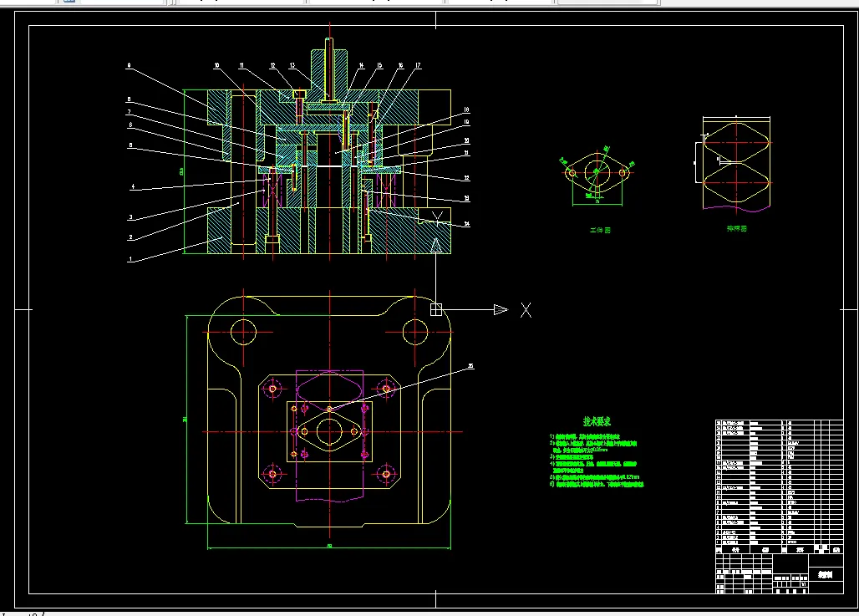Select part callout number 11

click(241, 66)
